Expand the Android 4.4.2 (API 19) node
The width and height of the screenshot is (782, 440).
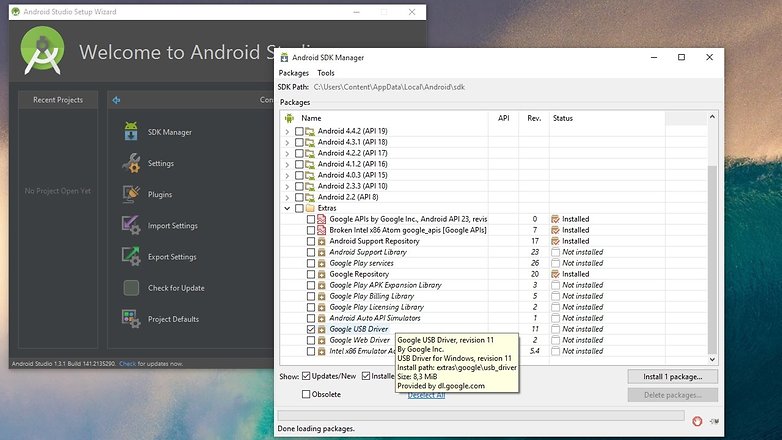point(287,131)
